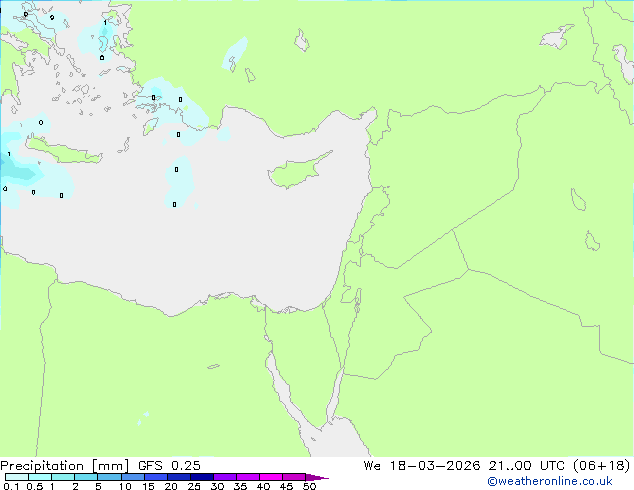Click the 40–45 mm bright magenta swatch
The image size is (634, 490).
click(271, 477)
